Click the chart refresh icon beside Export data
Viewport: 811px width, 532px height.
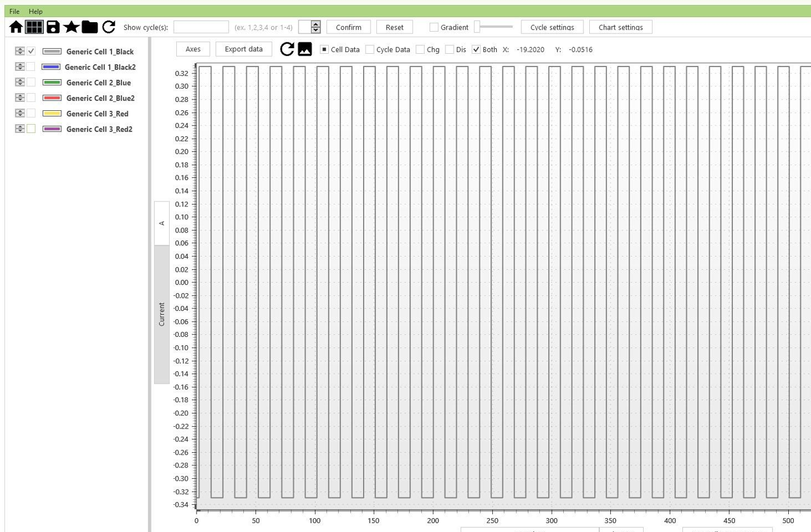tap(287, 49)
